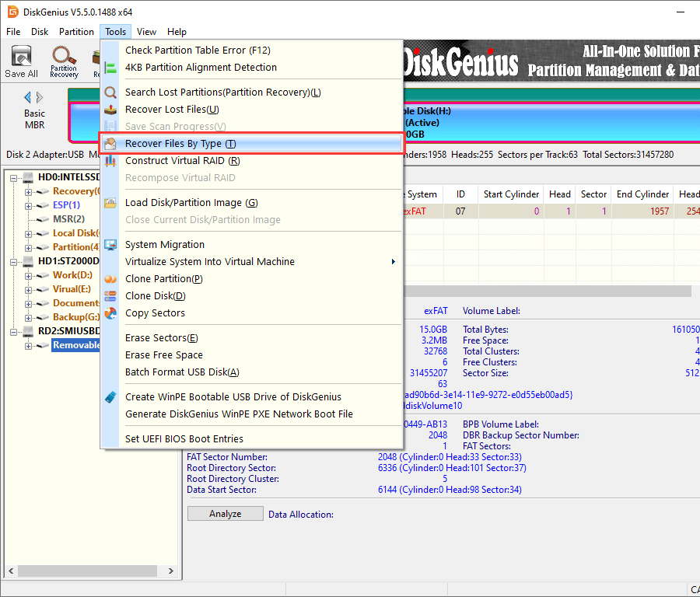This screenshot has width=700, height=597.
Task: Choose Clone Disk from Tools menu
Action: pyautogui.click(x=156, y=296)
